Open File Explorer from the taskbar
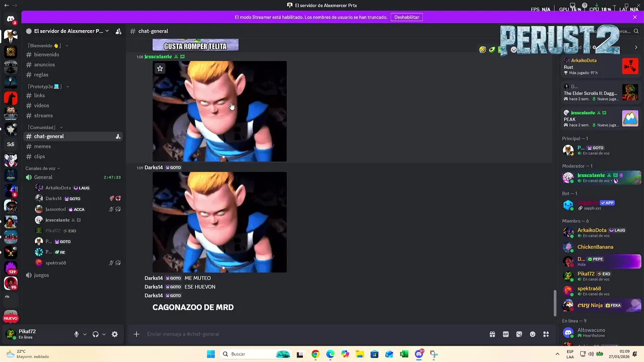The width and height of the screenshot is (644, 362). click(360, 354)
